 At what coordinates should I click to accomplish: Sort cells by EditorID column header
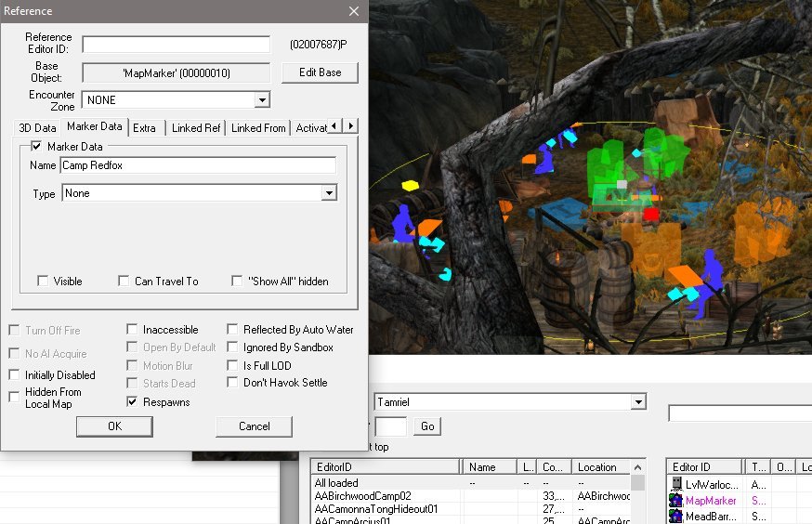(x=385, y=467)
